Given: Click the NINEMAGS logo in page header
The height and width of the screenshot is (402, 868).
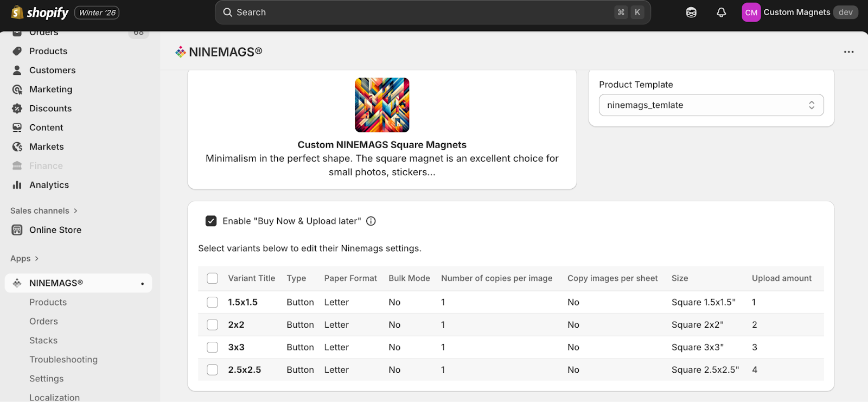Looking at the screenshot, I should click(181, 52).
